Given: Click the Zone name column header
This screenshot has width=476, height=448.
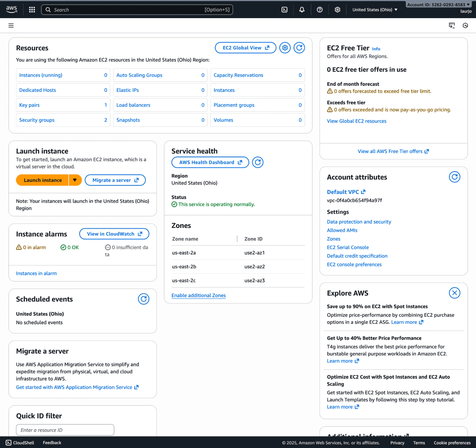Looking at the screenshot, I should tap(185, 239).
